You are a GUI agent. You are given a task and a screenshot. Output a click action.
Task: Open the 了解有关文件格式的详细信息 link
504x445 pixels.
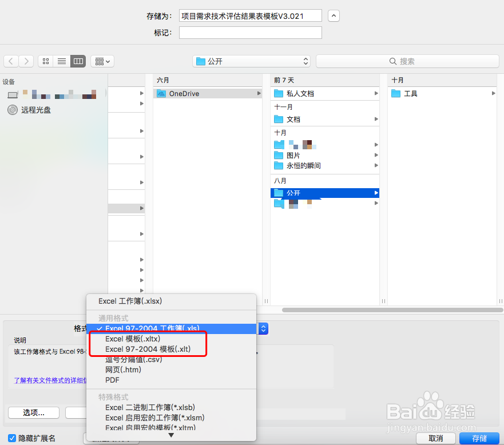pyautogui.click(x=50, y=380)
